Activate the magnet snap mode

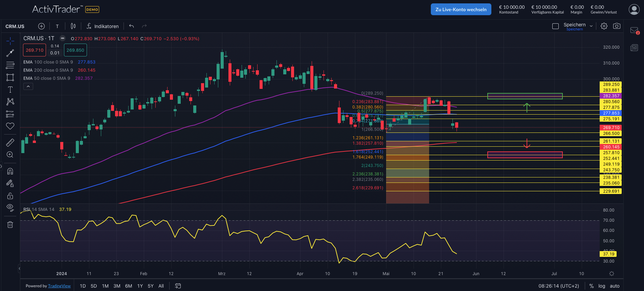[x=10, y=171]
